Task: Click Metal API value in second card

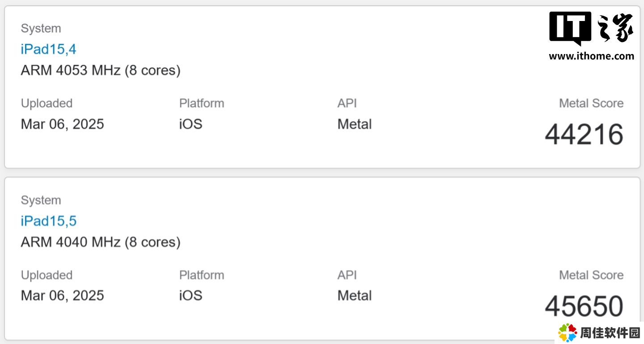Action: [354, 295]
